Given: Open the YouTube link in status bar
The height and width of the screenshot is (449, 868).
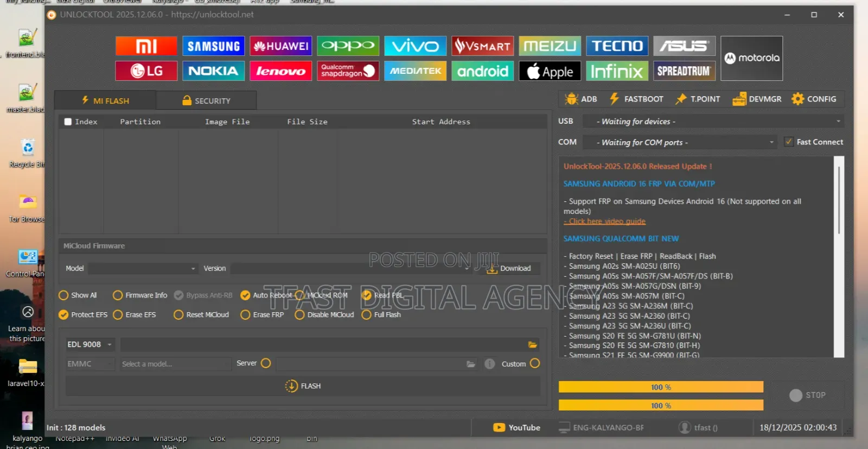Looking at the screenshot, I should click(x=516, y=428).
